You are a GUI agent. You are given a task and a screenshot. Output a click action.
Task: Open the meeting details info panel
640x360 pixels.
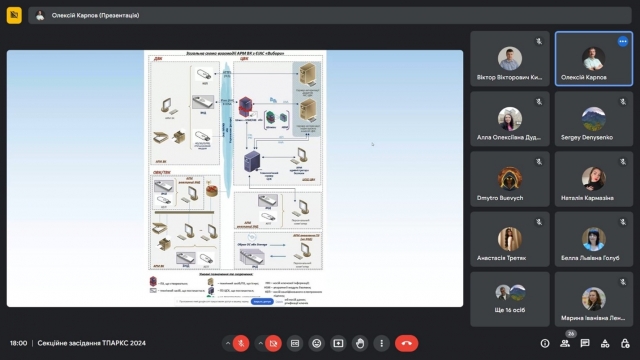[x=545, y=343]
